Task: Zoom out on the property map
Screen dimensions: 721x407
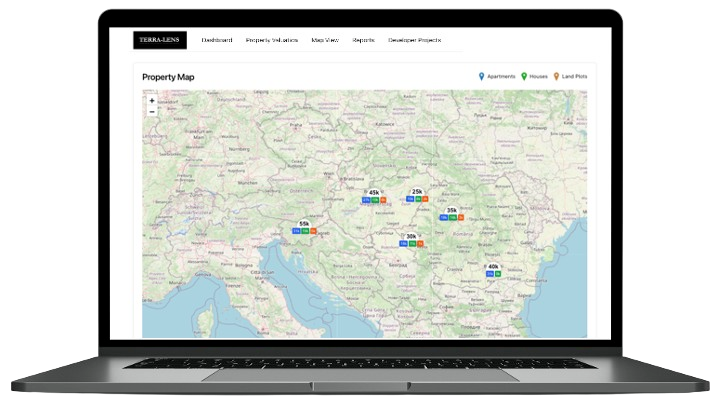Action: 152,112
